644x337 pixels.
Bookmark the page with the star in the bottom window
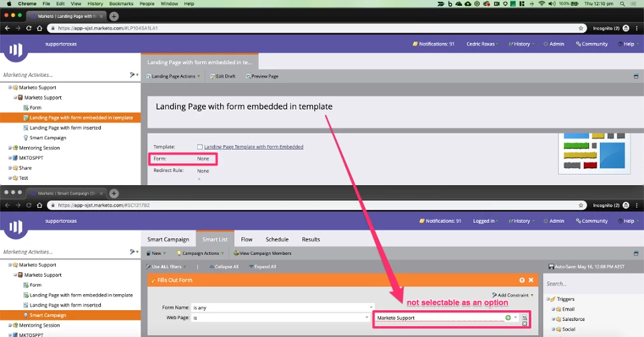point(580,205)
